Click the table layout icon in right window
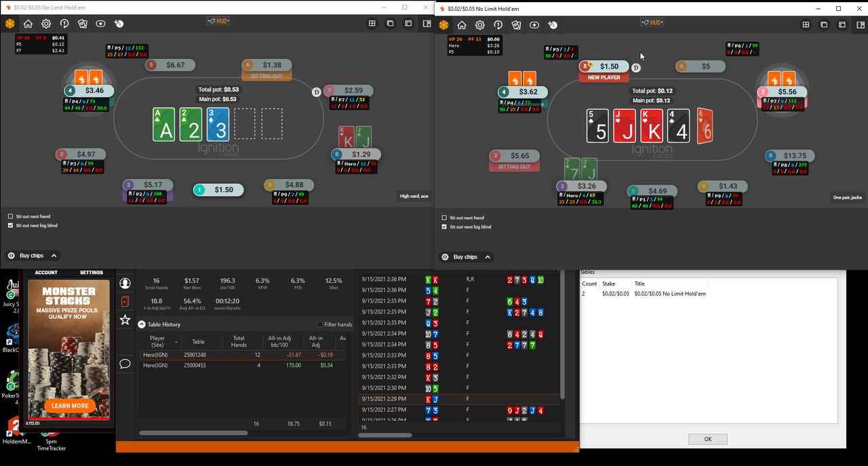This screenshot has width=868, height=466. (x=842, y=25)
